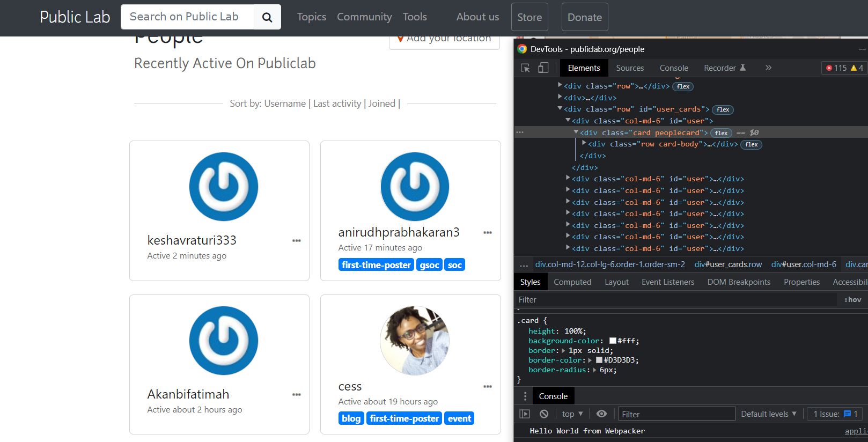Screen dimensions: 868x442
Task: Collapse the card peoplecard div node
Action: (x=576, y=132)
